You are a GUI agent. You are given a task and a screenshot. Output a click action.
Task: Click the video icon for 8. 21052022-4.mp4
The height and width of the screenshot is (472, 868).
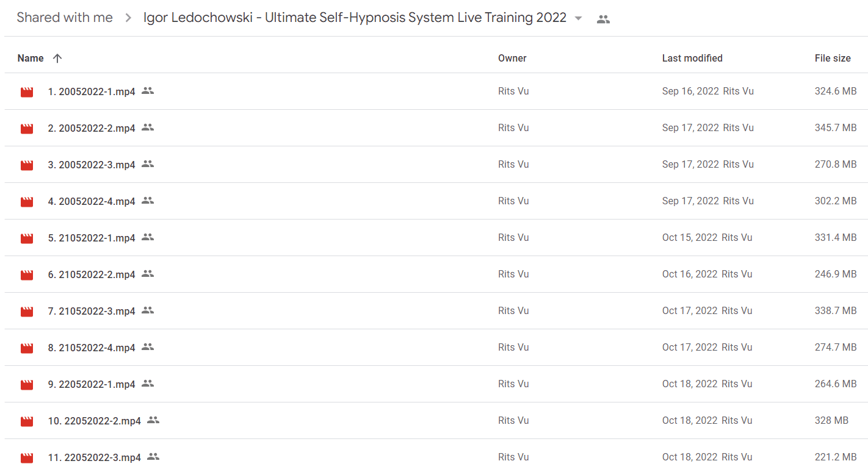coord(27,348)
